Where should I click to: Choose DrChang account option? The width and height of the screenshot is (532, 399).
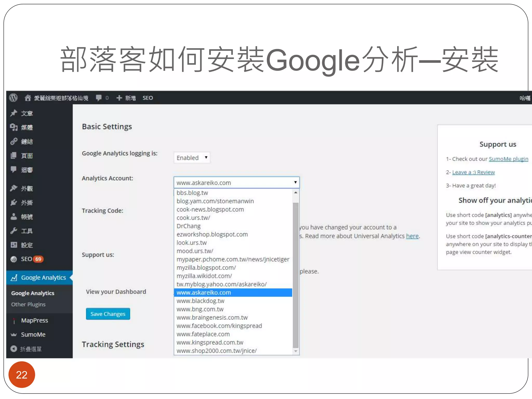(x=233, y=226)
